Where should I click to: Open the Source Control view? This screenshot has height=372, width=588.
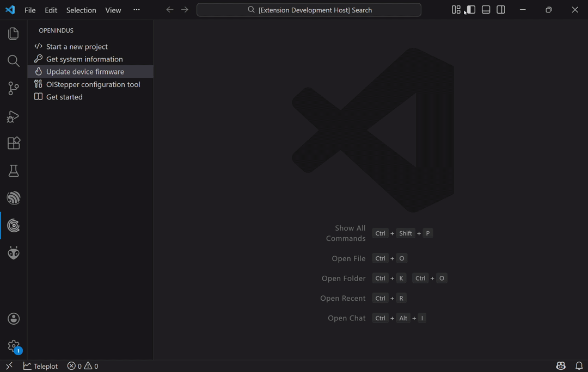[x=14, y=88]
